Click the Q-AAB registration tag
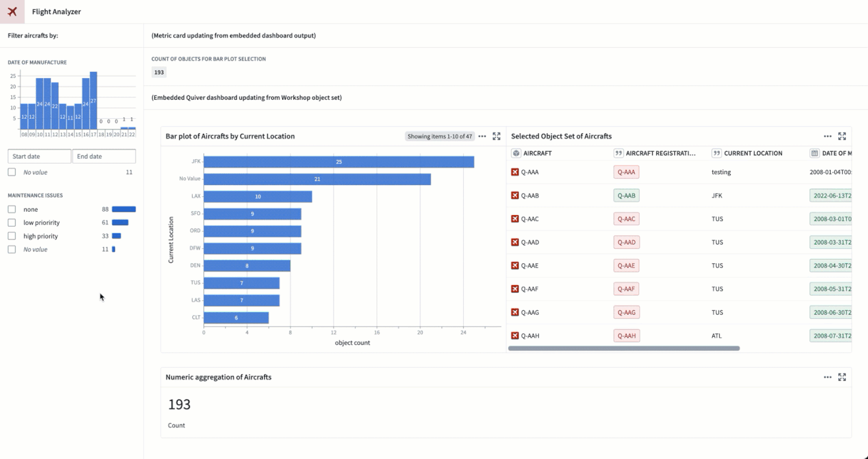 626,196
